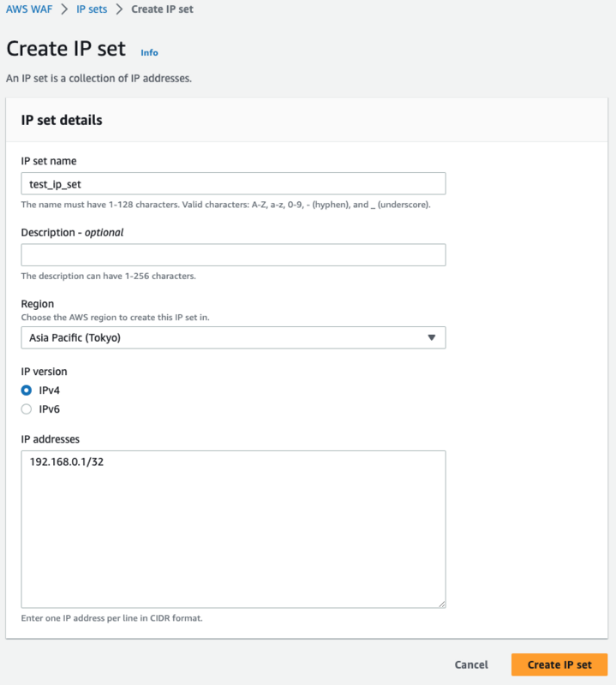The width and height of the screenshot is (616, 685).
Task: Select the IPv6 radio button
Action: pos(27,409)
